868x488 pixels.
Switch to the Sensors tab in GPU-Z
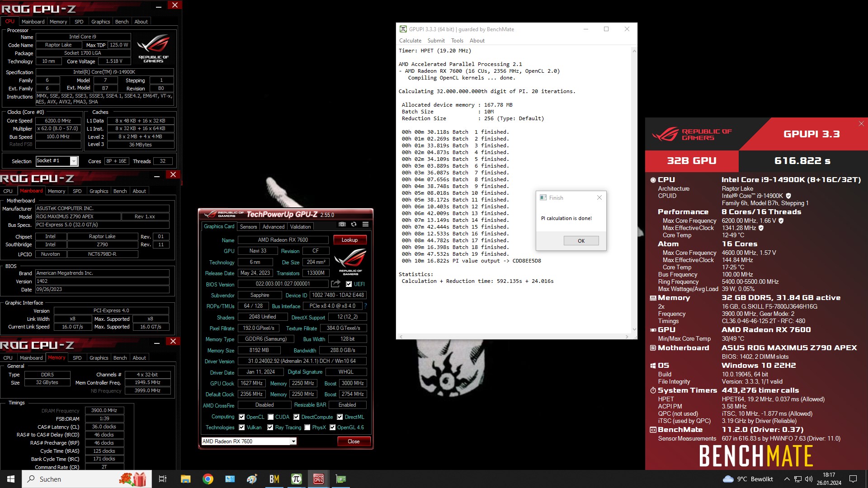click(x=248, y=227)
